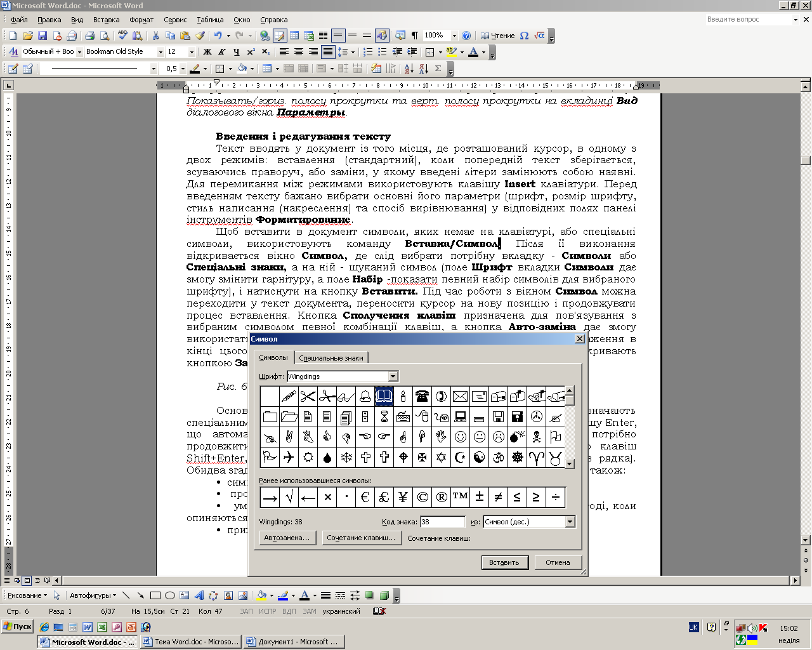812x650 pixels.
Task: Choose the Arrow drawing tool
Action: coord(140,595)
